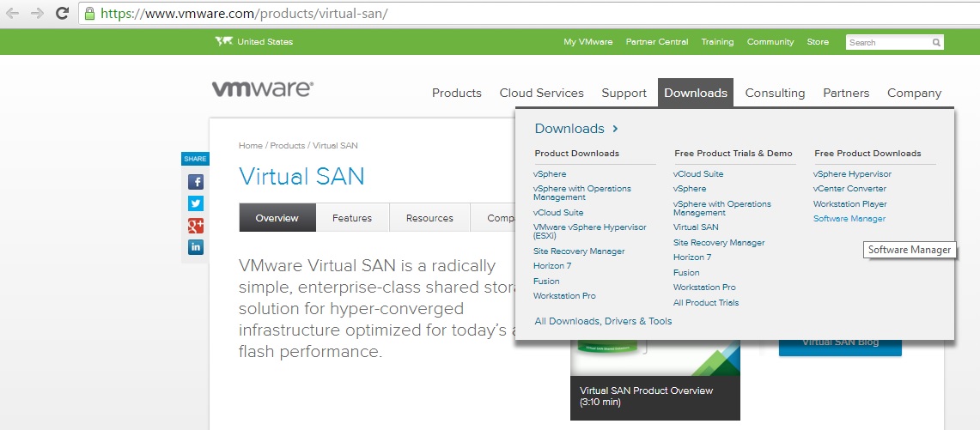Viewport: 980px width, 430px height.
Task: Select the Overview tab
Action: 277,218
